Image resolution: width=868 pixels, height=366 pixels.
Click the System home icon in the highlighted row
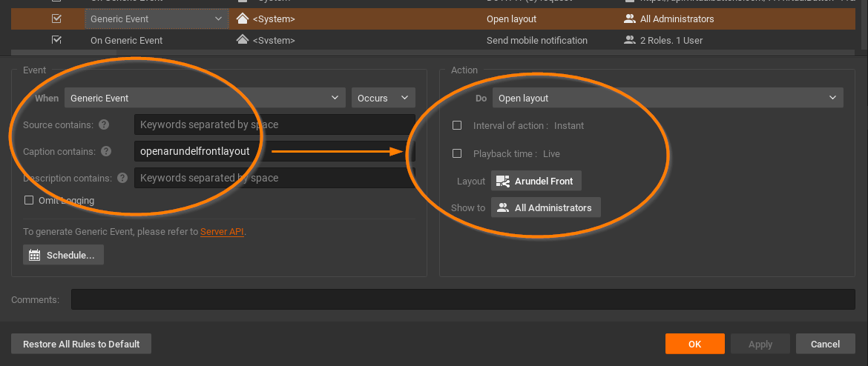point(242,19)
